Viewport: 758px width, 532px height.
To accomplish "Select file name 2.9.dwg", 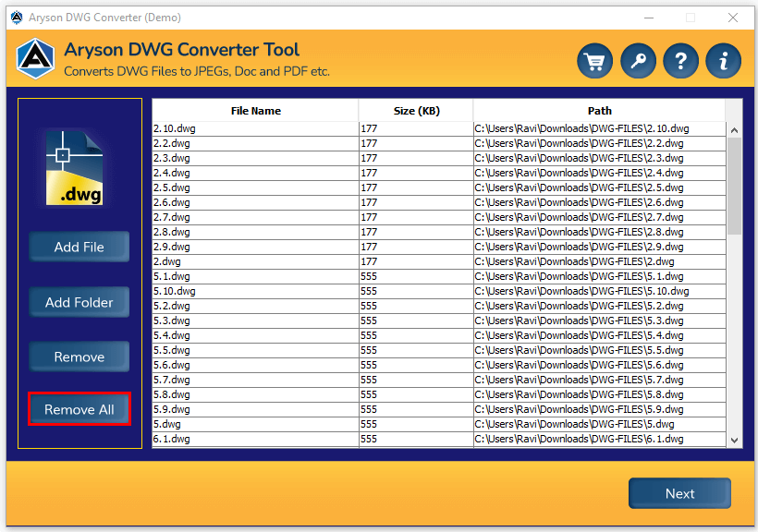I will pyautogui.click(x=255, y=247).
